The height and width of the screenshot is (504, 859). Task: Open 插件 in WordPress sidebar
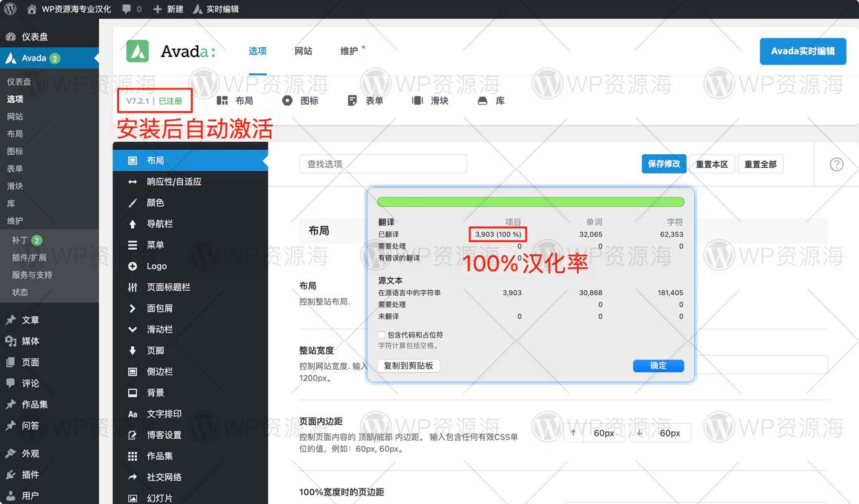pyautogui.click(x=49, y=475)
